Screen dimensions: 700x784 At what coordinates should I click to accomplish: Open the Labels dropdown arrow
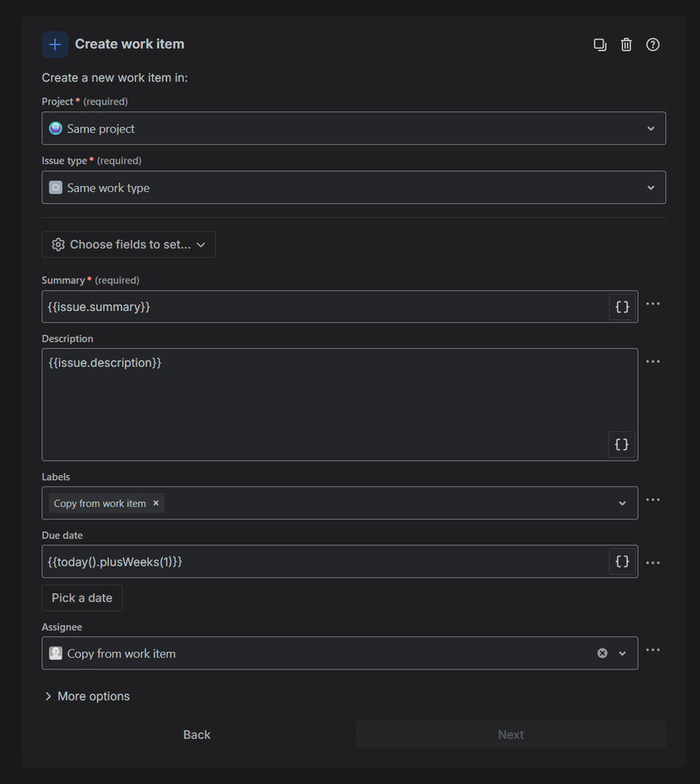pyautogui.click(x=622, y=504)
